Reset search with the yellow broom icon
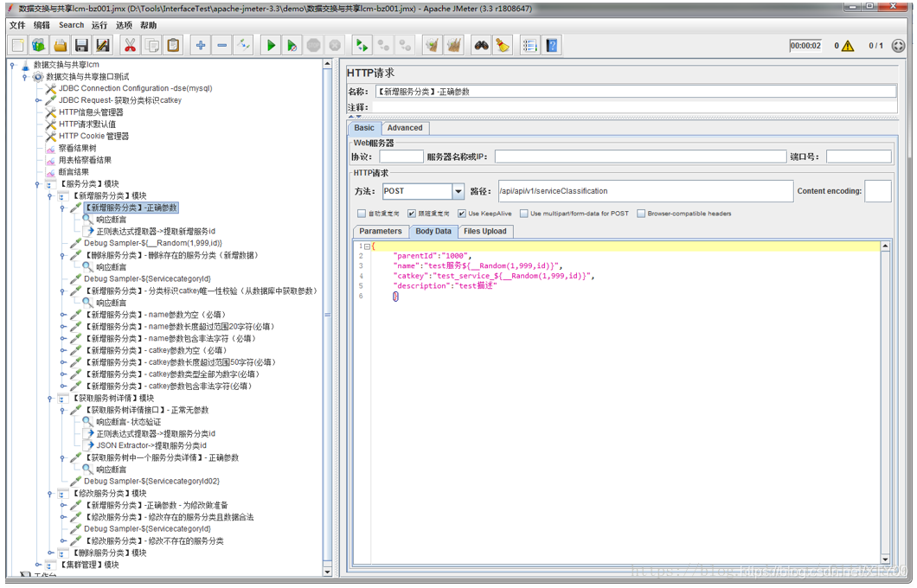 tap(503, 45)
